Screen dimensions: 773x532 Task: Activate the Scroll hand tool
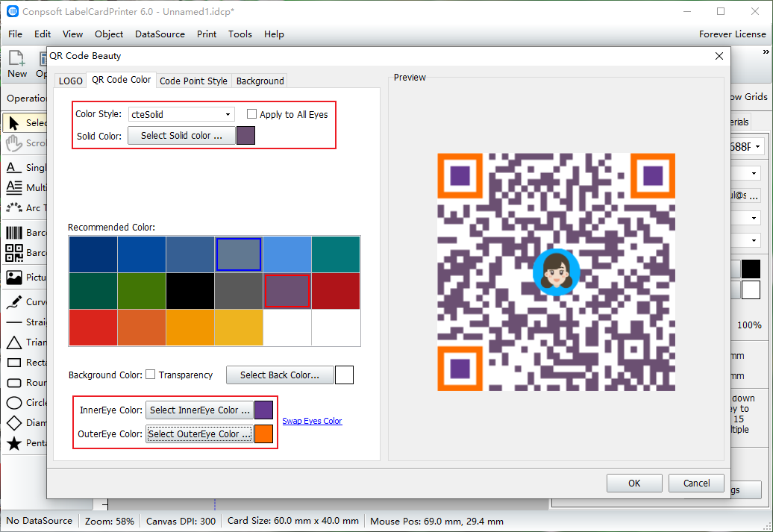pyautogui.click(x=25, y=143)
